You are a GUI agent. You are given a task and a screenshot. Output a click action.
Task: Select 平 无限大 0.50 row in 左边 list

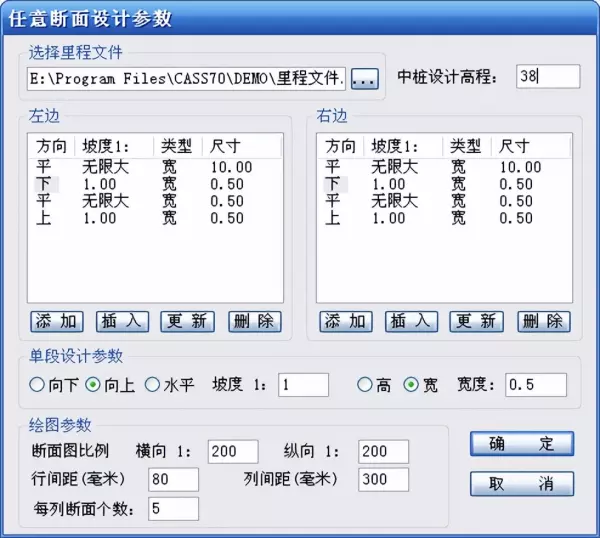(x=155, y=201)
